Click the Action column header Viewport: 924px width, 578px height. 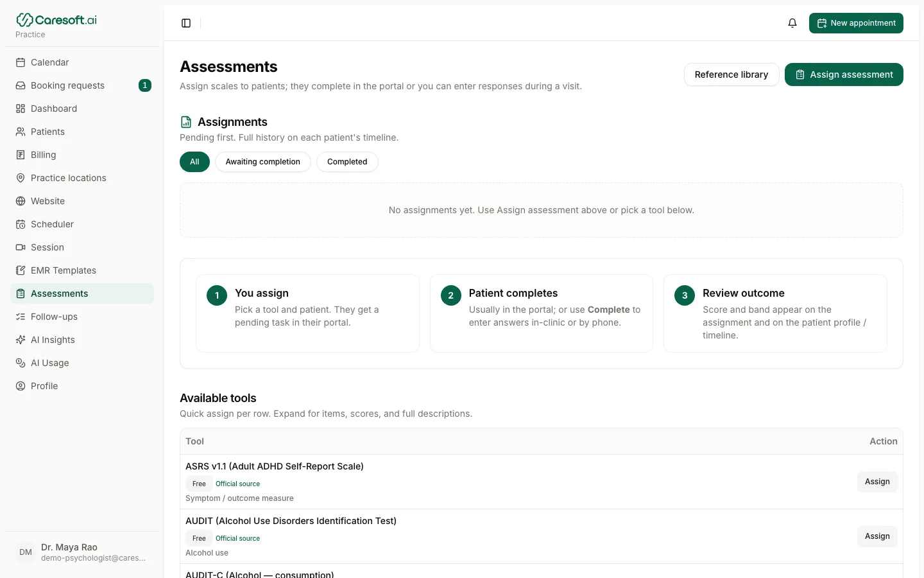tap(884, 441)
